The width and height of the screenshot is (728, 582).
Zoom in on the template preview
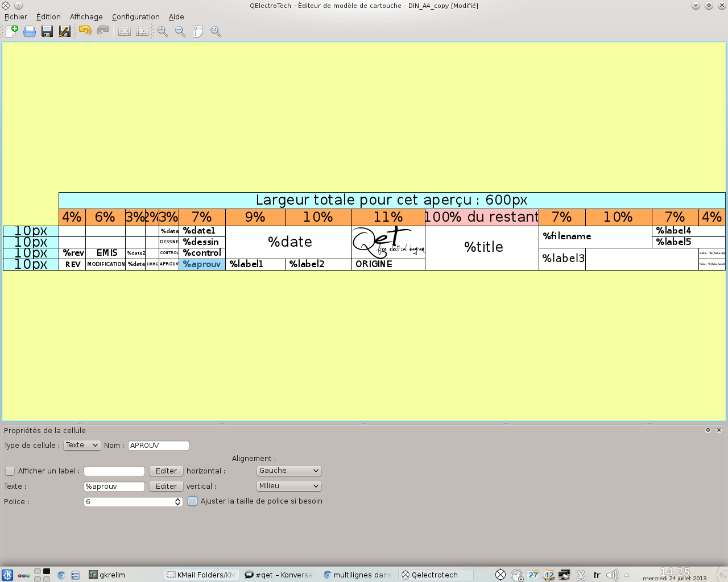point(163,31)
